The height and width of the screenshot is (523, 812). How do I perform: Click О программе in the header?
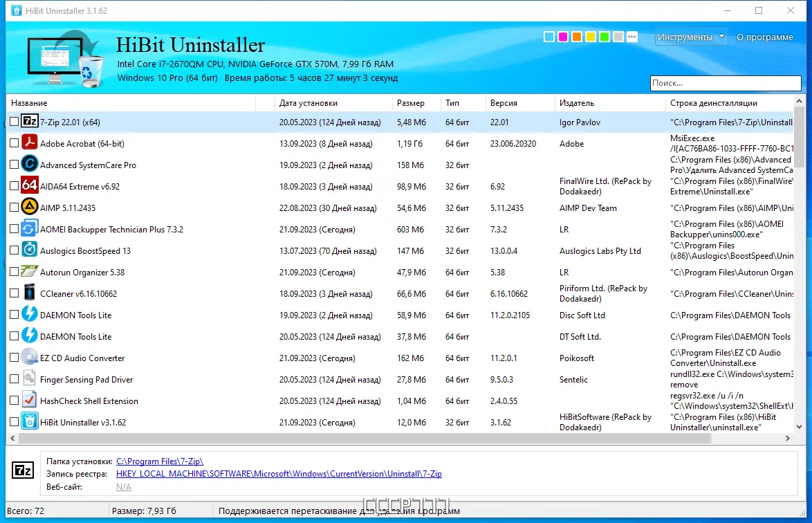coord(765,37)
